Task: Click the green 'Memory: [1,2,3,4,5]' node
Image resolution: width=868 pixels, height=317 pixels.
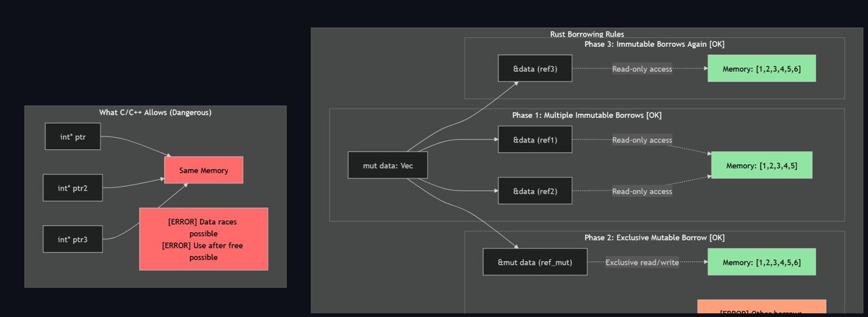Action: pos(762,166)
